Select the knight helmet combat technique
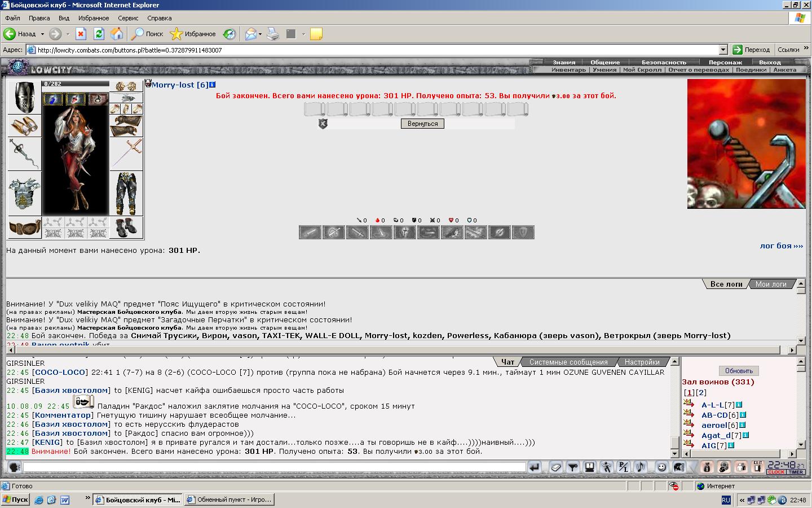The width and height of the screenshot is (812, 508). [x=404, y=232]
